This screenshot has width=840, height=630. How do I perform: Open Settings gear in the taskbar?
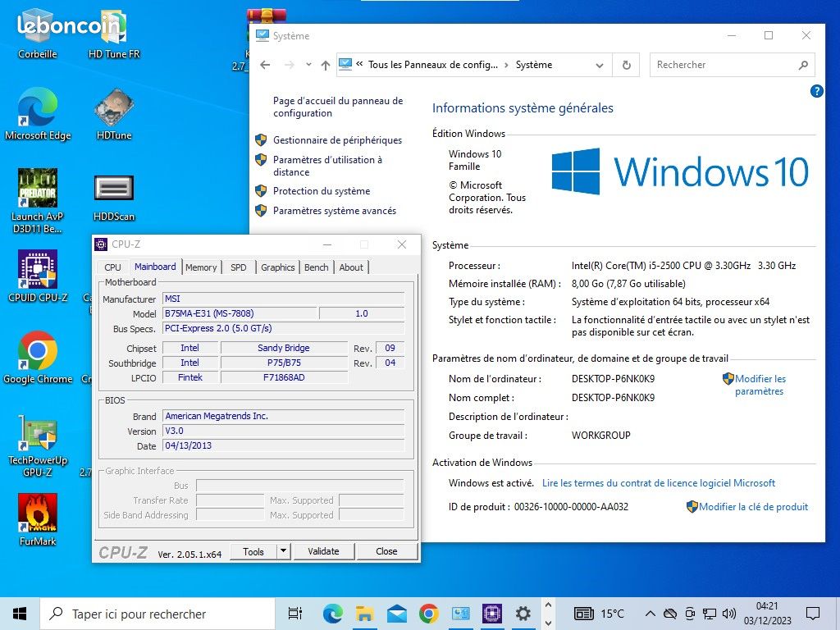[x=523, y=614]
